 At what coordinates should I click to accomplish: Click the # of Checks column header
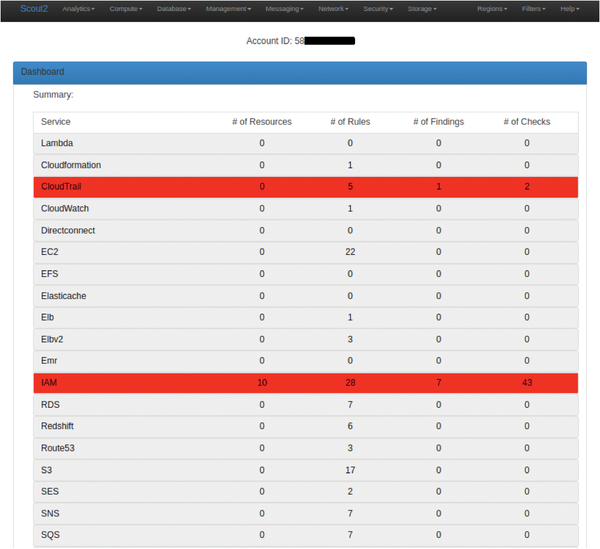coord(527,122)
